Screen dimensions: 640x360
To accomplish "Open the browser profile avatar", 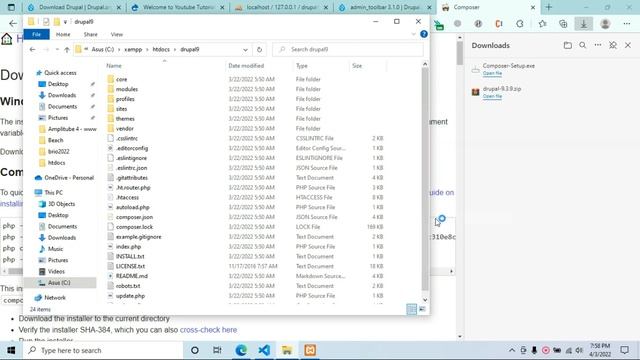I will coord(605,24).
